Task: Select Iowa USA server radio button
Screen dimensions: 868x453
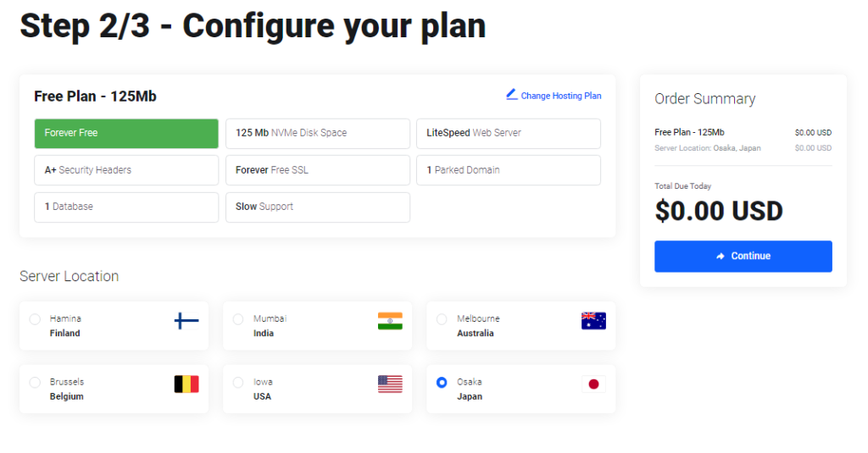Action: 238,383
